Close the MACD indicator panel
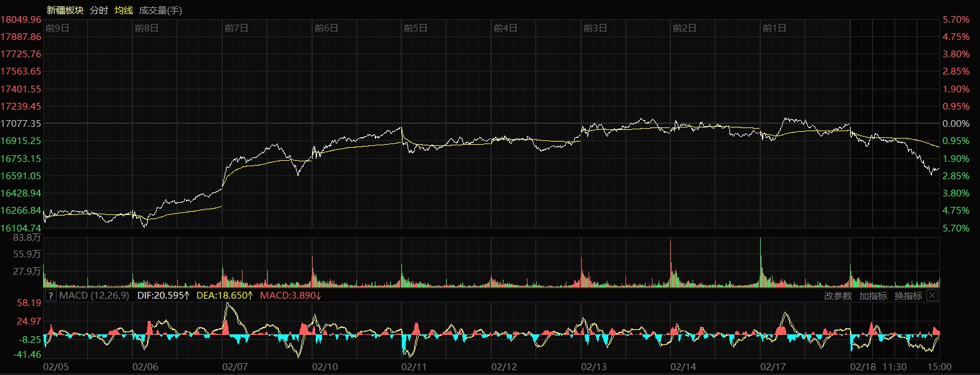Screen dimensions: 980x375 (932, 296)
